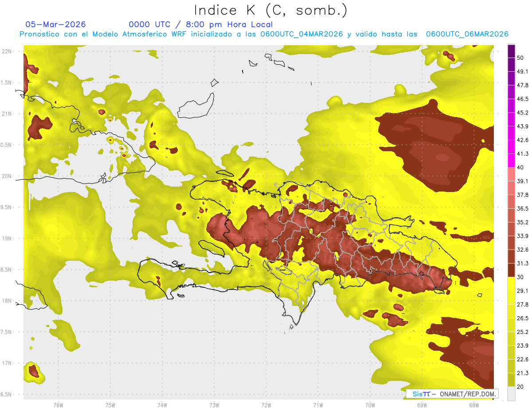Image resolution: width=532 pixels, height=411 pixels.
Task: Click the '23.9' colorbar value
Action: pyautogui.click(x=523, y=345)
